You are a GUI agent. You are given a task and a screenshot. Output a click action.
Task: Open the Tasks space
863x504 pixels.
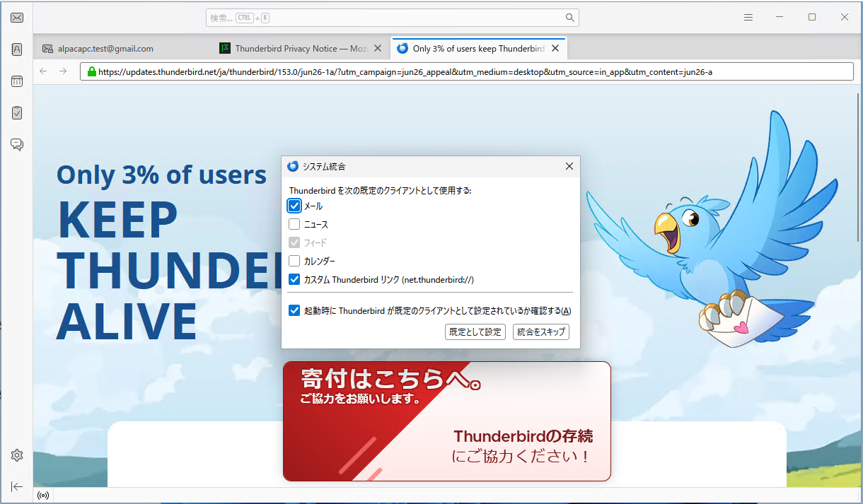click(17, 112)
